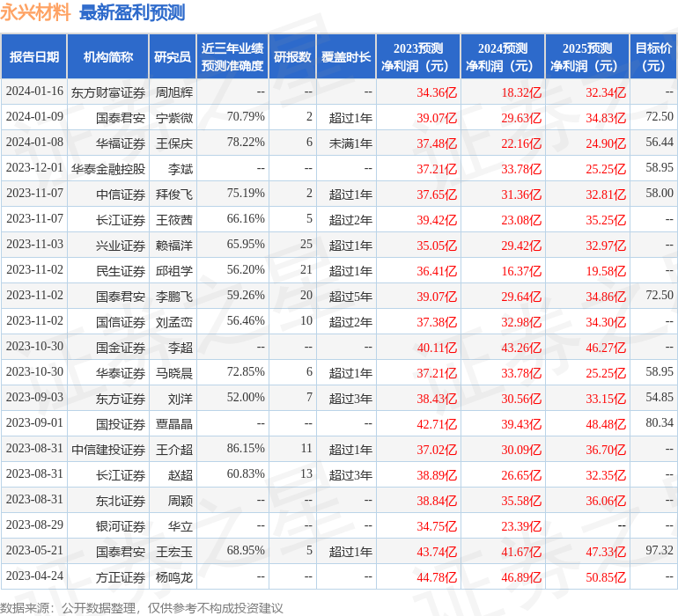Select the 2024预测净利润 column header
The image size is (678, 616).
pyautogui.click(x=503, y=56)
